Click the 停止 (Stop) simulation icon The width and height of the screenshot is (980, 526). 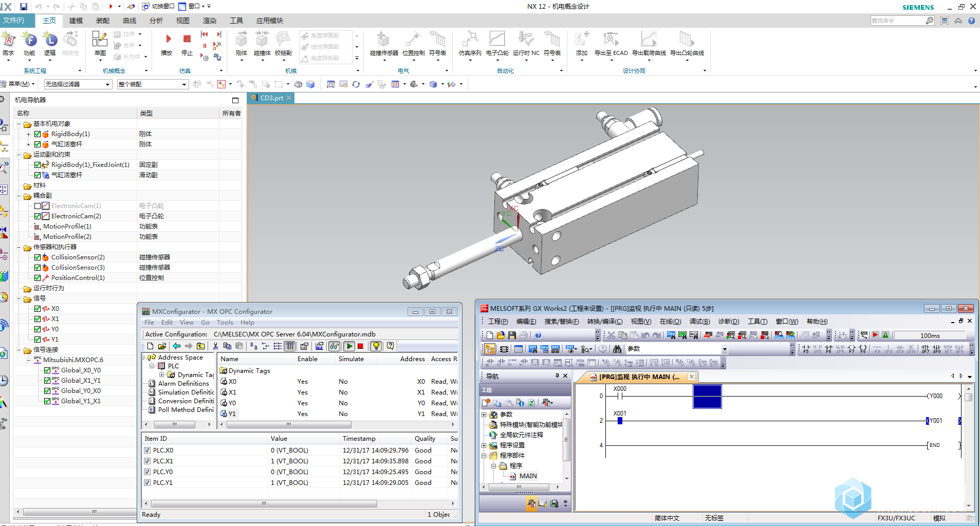point(187,39)
